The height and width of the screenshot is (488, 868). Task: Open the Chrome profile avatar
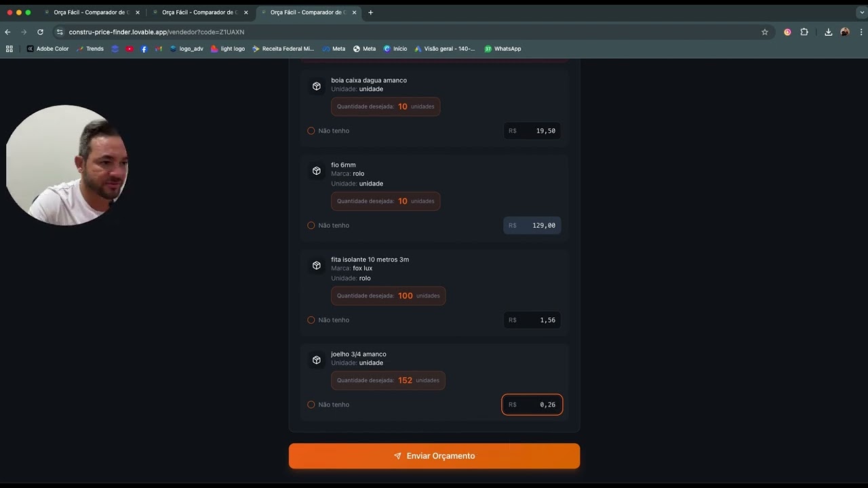point(845,32)
